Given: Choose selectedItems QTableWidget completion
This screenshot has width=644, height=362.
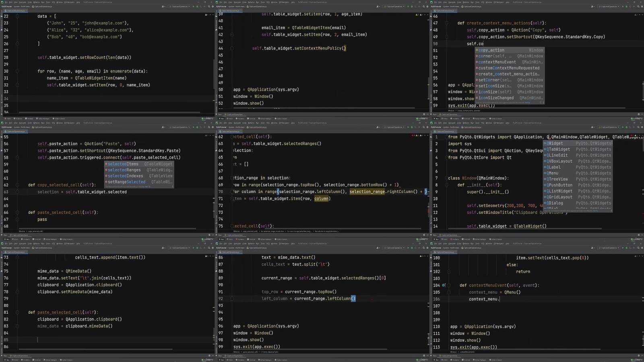Looking at the screenshot, I should pos(139,164).
